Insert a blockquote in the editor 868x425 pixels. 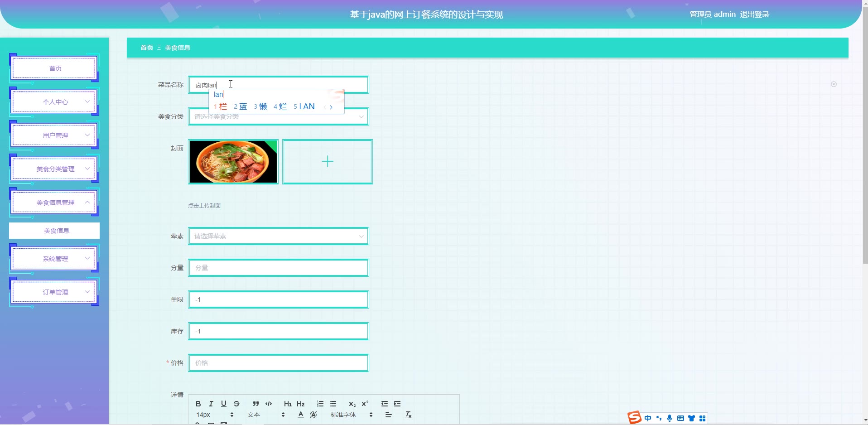point(256,404)
